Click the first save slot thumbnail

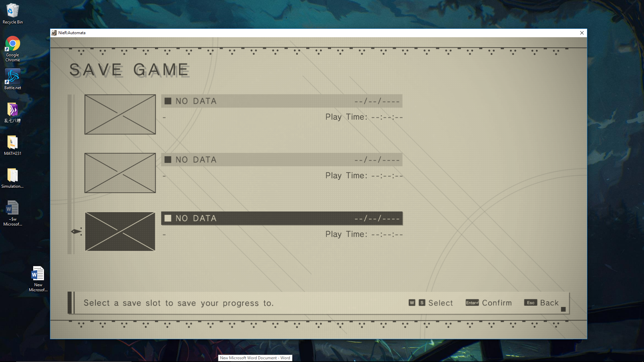tap(120, 114)
